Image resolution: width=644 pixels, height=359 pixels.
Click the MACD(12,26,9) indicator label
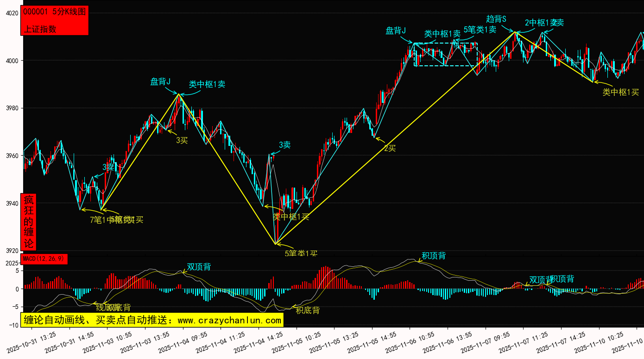click(x=44, y=258)
